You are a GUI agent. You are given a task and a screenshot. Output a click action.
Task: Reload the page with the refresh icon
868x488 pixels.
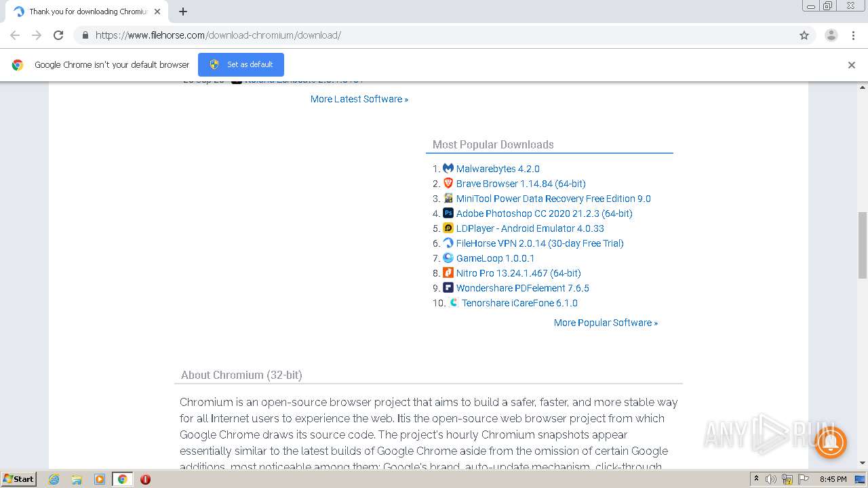click(x=58, y=35)
